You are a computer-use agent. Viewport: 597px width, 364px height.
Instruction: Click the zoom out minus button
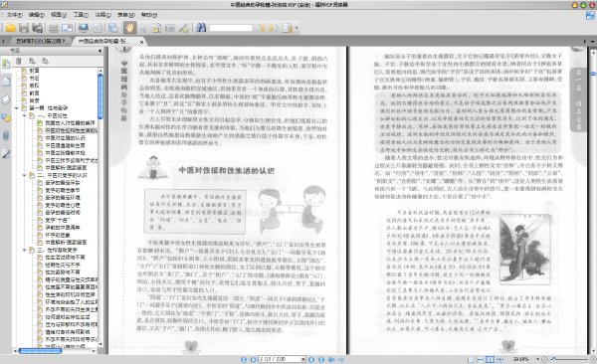point(545,359)
